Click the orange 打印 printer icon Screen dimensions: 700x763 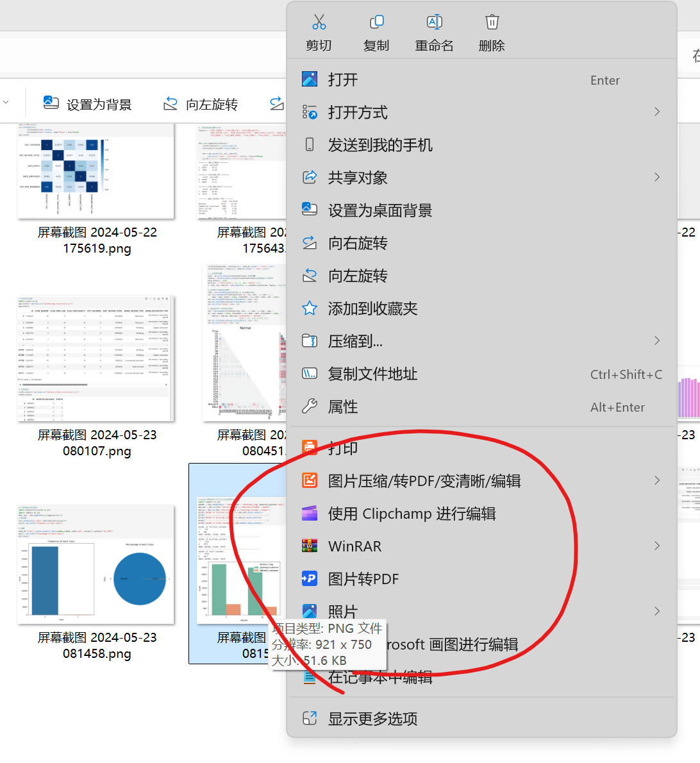point(310,448)
